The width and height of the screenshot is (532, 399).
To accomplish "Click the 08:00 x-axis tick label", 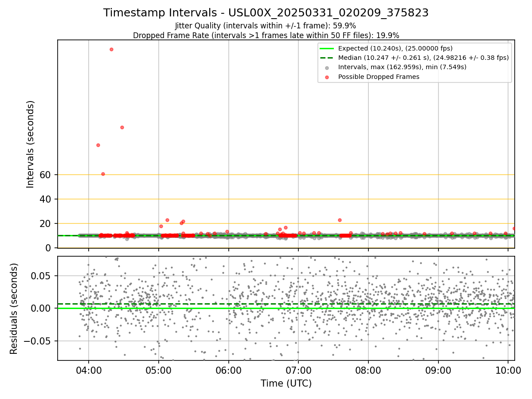I will coord(368,371).
